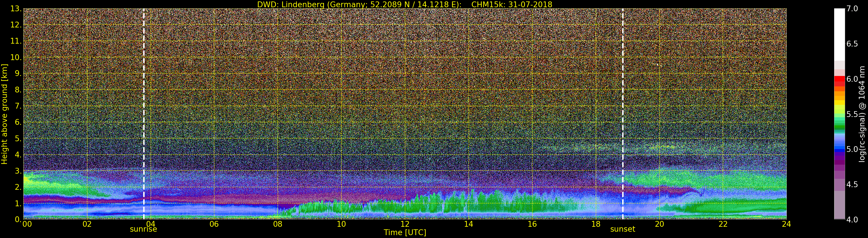Click the '08' time tick label

(278, 224)
